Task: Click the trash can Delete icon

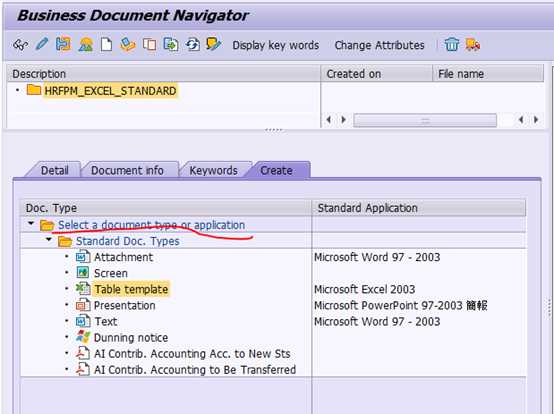Action: click(x=452, y=45)
